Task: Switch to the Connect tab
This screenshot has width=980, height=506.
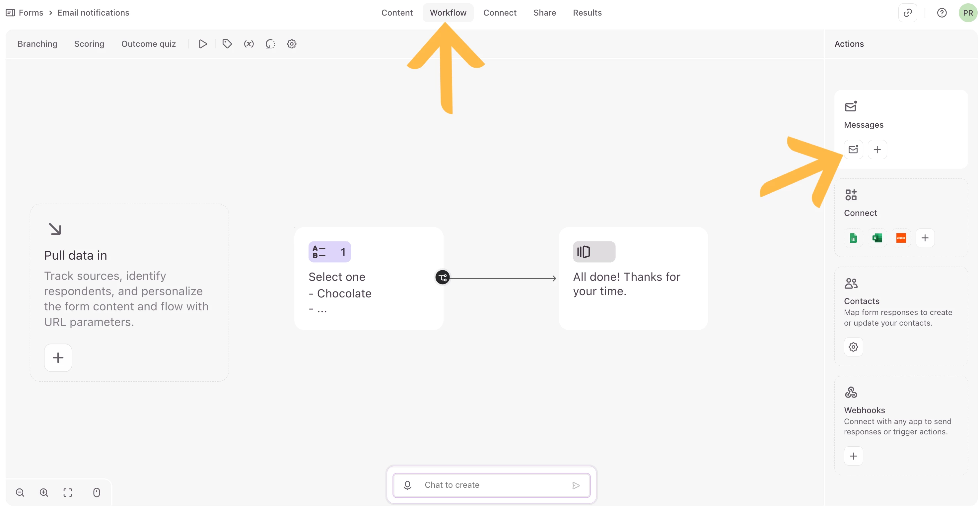Action: tap(500, 13)
